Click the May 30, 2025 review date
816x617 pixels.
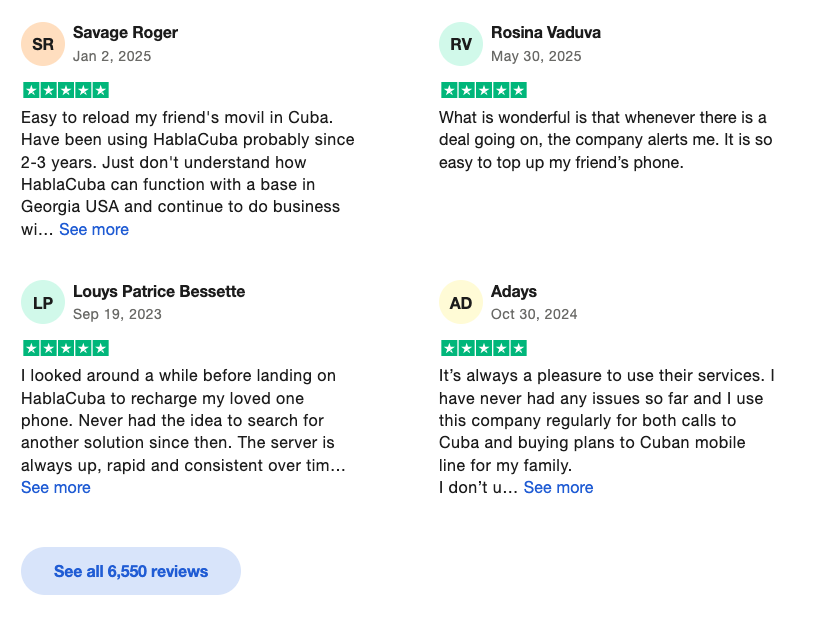click(x=536, y=56)
